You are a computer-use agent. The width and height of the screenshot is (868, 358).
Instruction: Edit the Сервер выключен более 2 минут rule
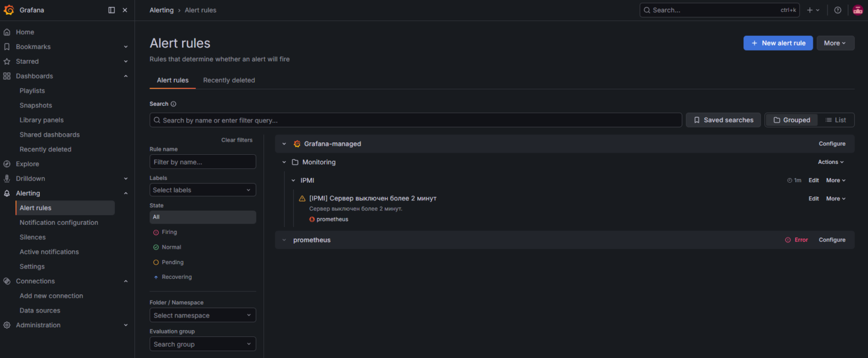pyautogui.click(x=814, y=199)
